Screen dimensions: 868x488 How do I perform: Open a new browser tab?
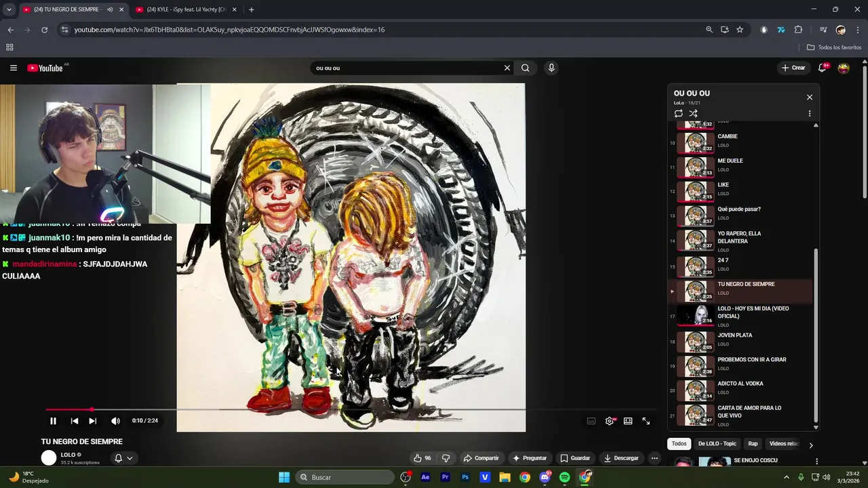tap(251, 9)
